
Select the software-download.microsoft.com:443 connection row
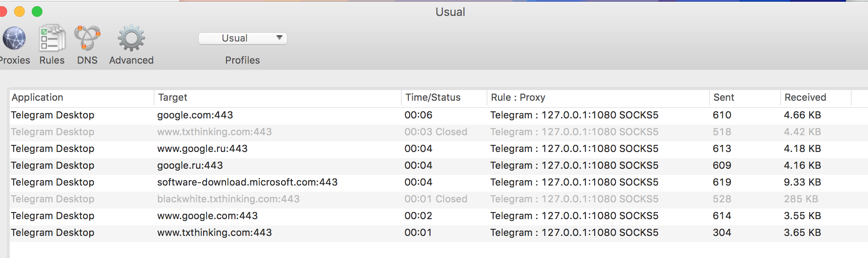tap(439, 182)
